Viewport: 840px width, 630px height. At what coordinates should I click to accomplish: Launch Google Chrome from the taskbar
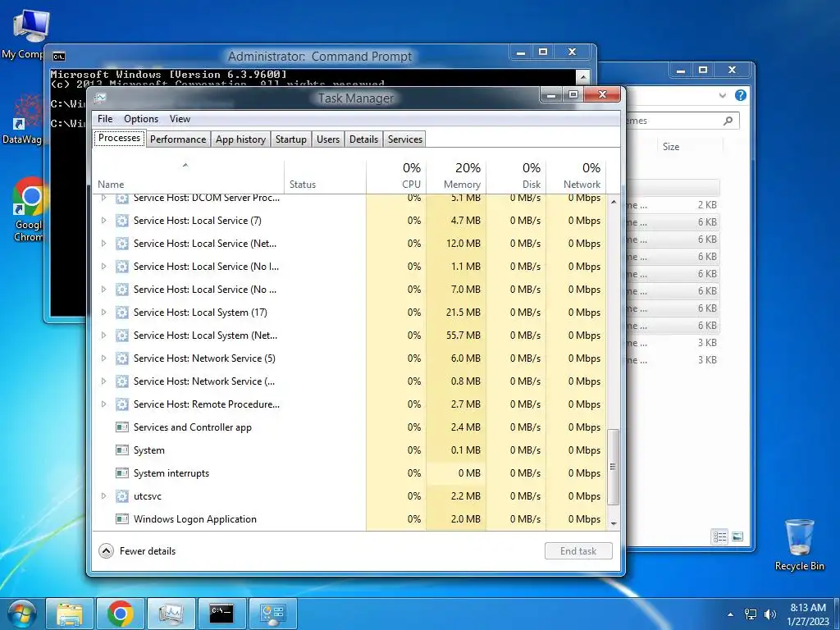pyautogui.click(x=120, y=614)
